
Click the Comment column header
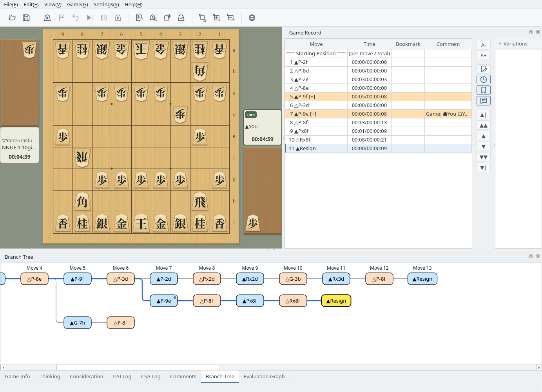pos(448,44)
